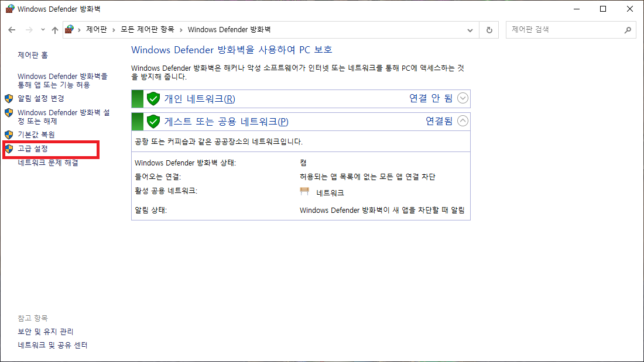This screenshot has width=644, height=362.
Task: Collapse 게스트 또는 공용 네트워크 section chevron
Action: (463, 121)
